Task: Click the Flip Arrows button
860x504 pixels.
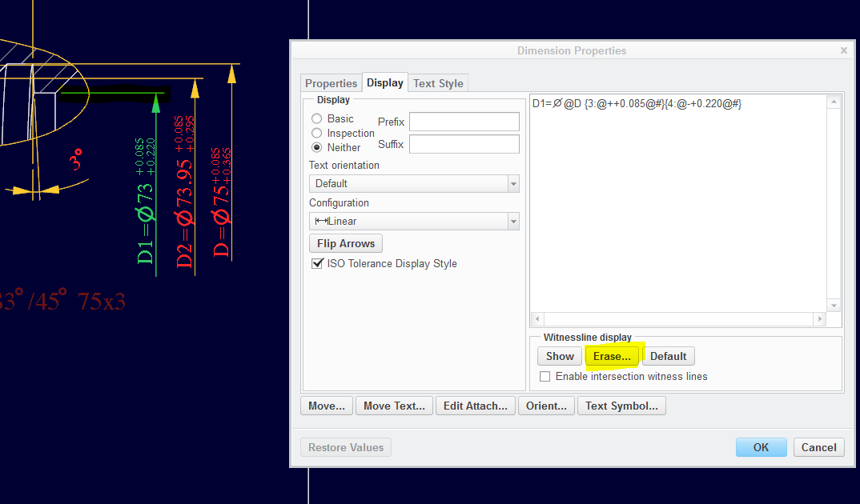Action: click(346, 243)
